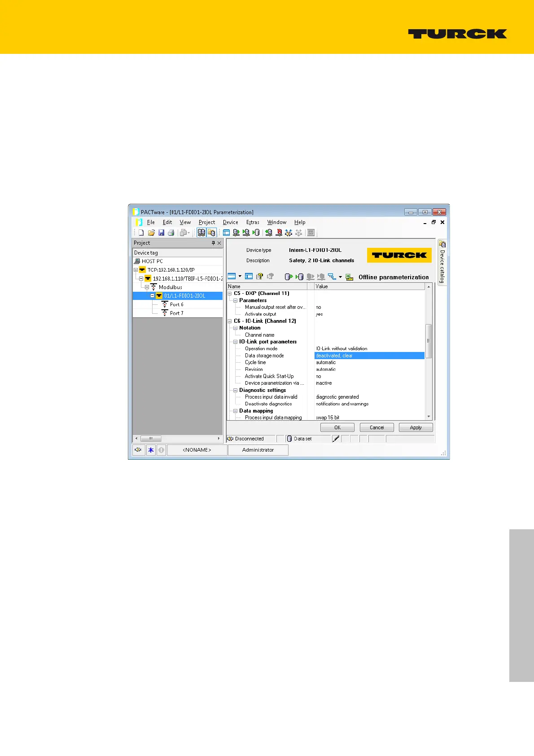The width and height of the screenshot is (534, 756).
Task: Toggle the Device catalog toolbar icon
Action: (212, 233)
